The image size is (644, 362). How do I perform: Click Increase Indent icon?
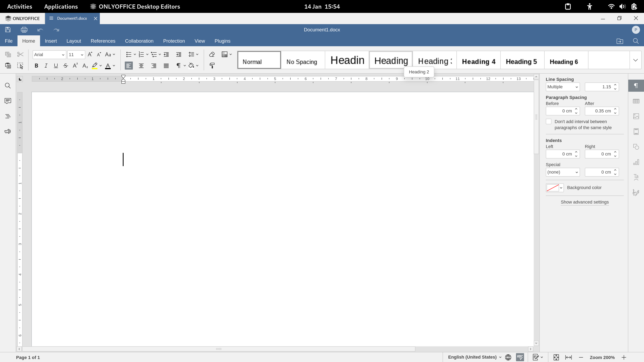[x=179, y=55]
